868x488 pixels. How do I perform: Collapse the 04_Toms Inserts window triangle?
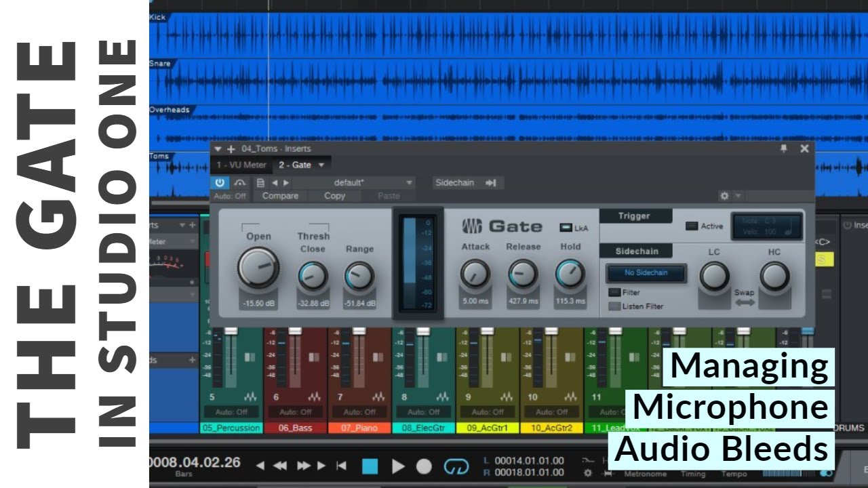tap(218, 149)
